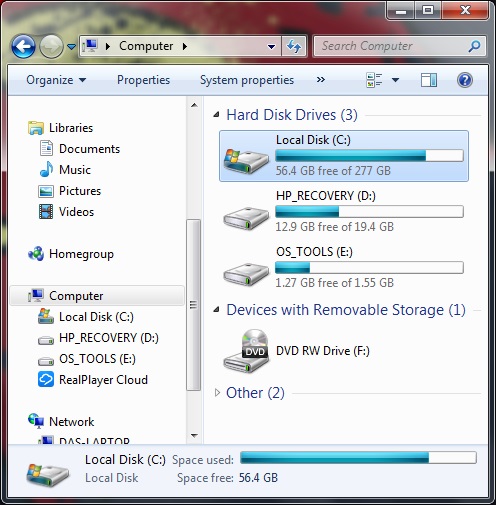This screenshot has height=505, width=497.
Task: Click the Search Computer field
Action: click(399, 46)
